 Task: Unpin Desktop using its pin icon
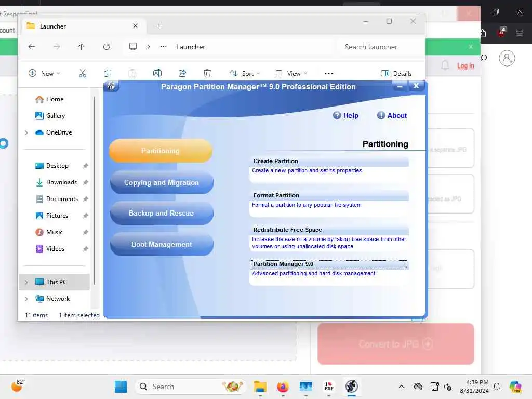[x=86, y=166]
